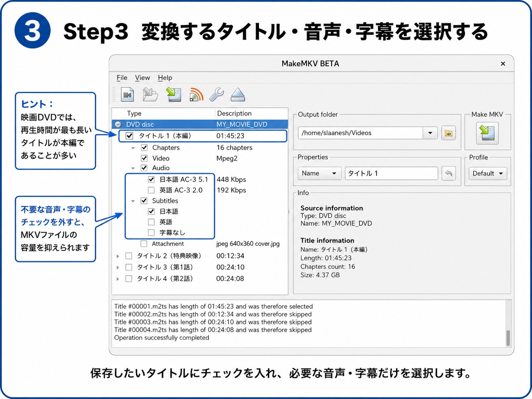
Task: Open the Help menu
Action: pyautogui.click(x=165, y=78)
